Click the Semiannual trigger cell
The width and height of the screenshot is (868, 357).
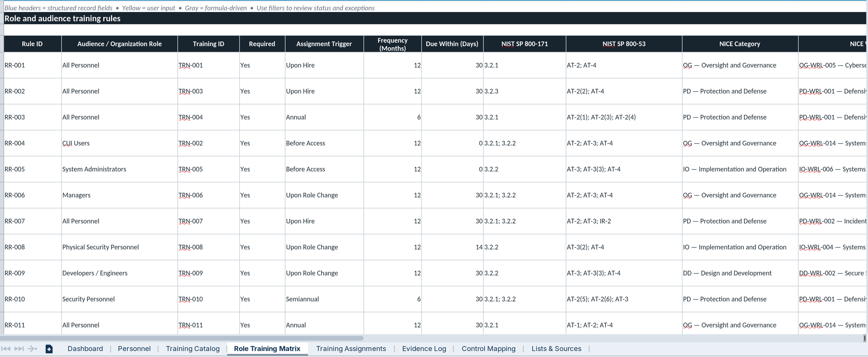tap(324, 299)
